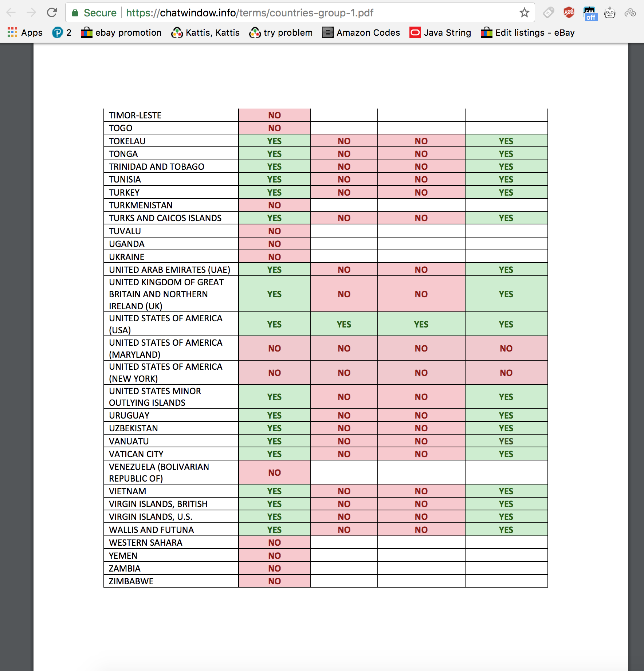The width and height of the screenshot is (644, 671).
Task: Click the USA (MARYLAND) country cell
Action: 171,348
